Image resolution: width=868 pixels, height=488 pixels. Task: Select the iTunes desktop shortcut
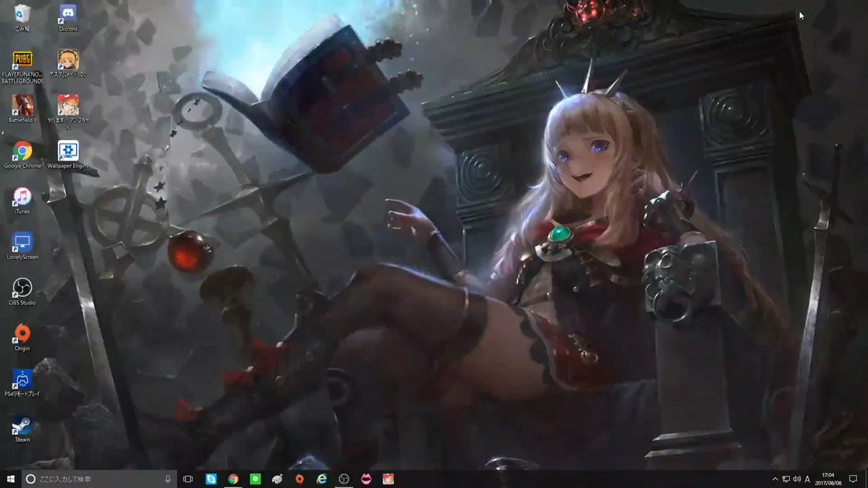click(22, 200)
